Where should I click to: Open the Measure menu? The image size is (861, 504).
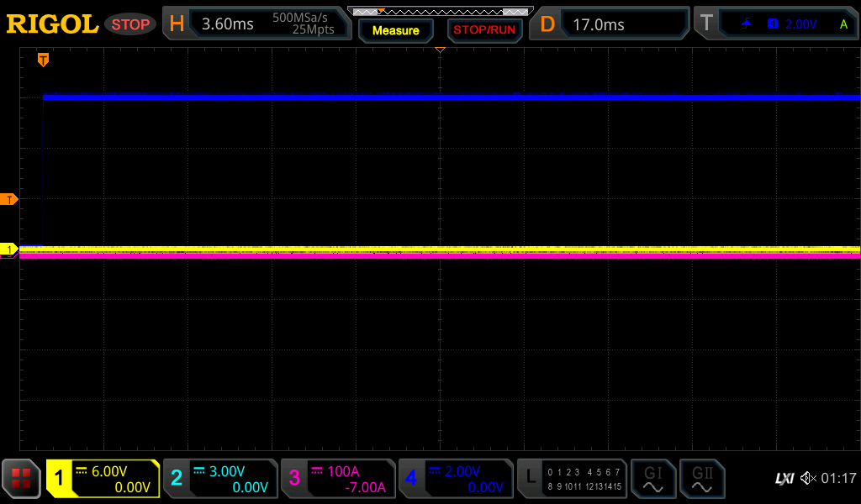coord(395,30)
